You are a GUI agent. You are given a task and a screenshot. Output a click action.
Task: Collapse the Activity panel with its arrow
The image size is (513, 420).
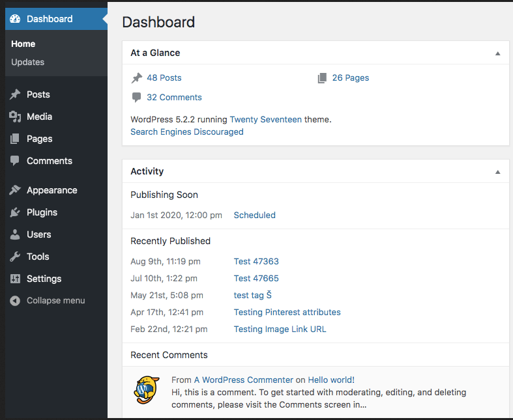(x=497, y=172)
